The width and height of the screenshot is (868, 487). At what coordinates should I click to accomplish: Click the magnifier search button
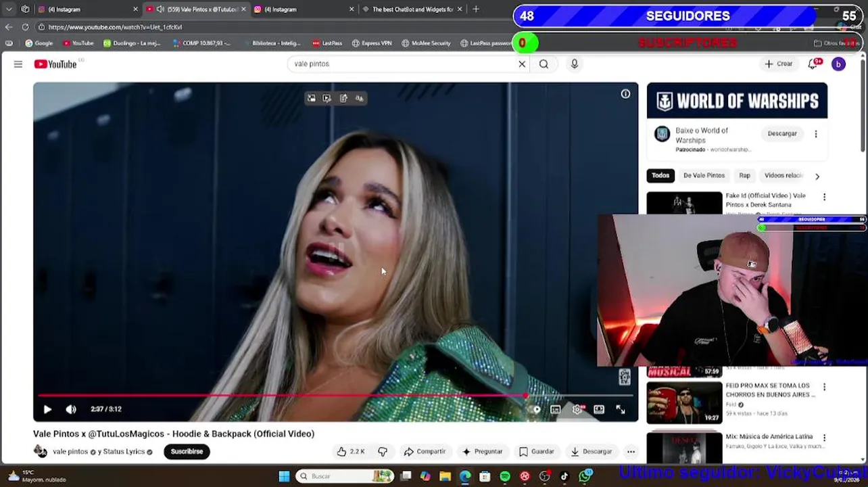tap(544, 64)
